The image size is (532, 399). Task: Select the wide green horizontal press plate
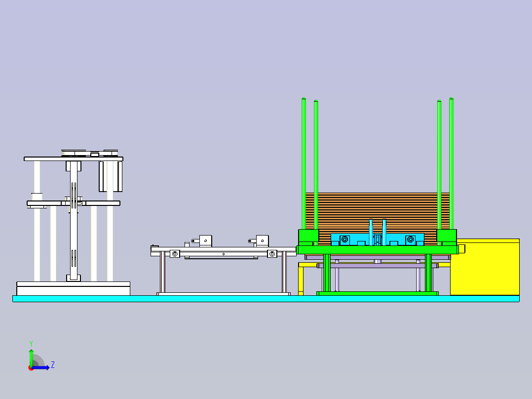coord(377,249)
